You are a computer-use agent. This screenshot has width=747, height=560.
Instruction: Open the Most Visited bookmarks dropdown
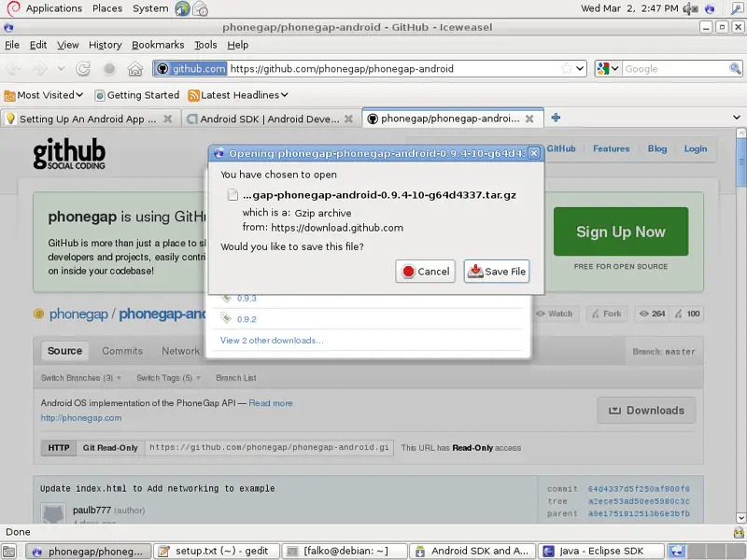[44, 95]
